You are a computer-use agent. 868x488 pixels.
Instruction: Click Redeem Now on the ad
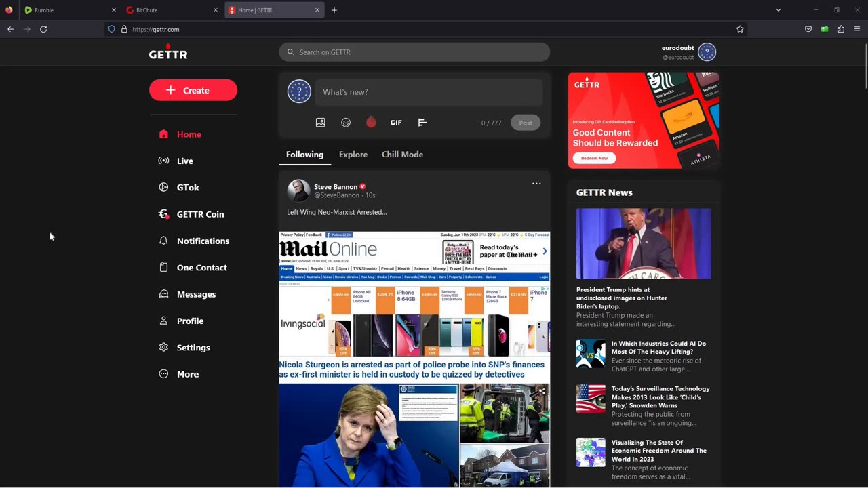[594, 158]
